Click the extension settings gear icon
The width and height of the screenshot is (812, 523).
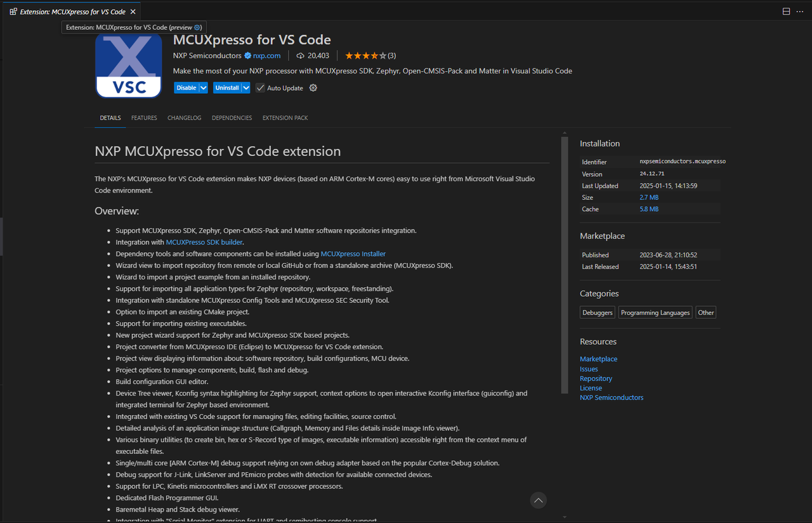(313, 88)
